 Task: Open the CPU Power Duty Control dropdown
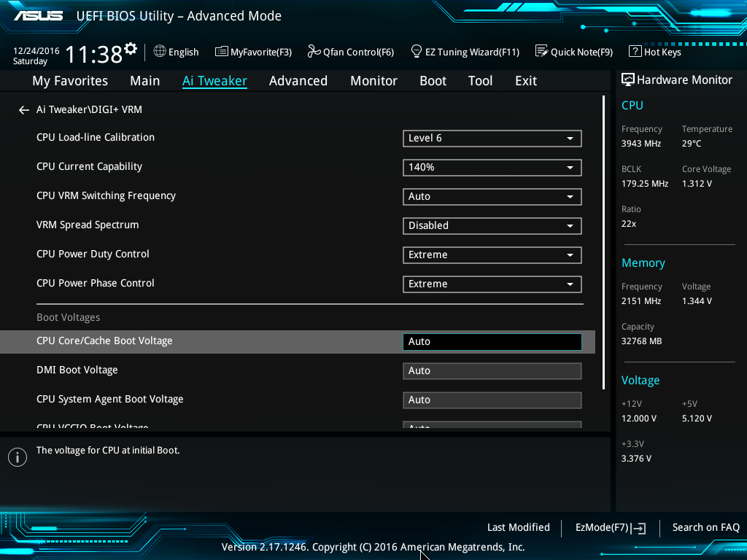pos(492,255)
